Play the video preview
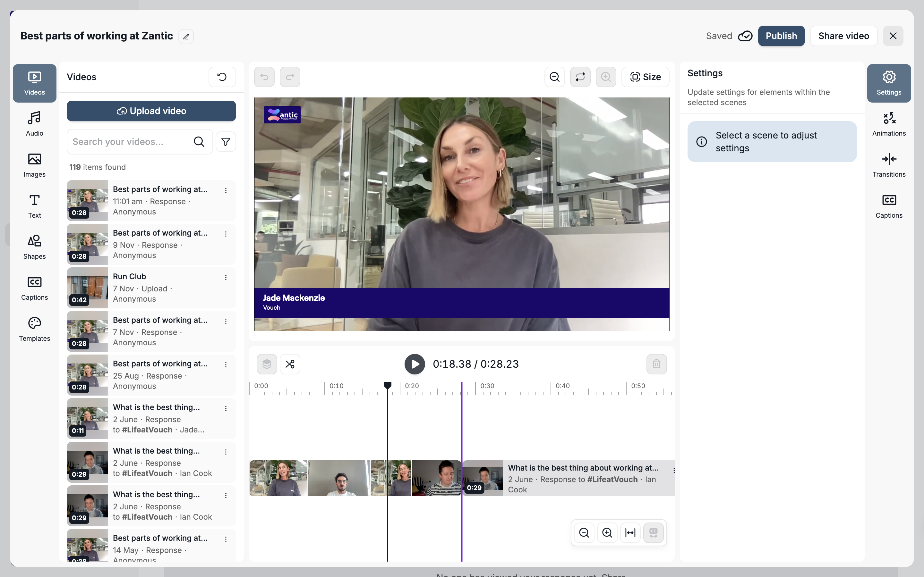The height and width of the screenshot is (577, 924). pyautogui.click(x=415, y=364)
